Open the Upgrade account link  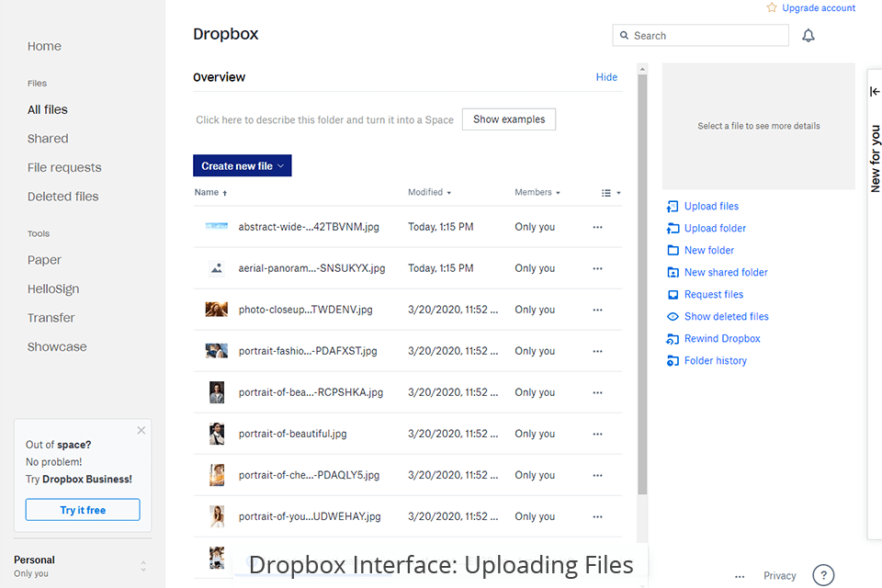[818, 7]
